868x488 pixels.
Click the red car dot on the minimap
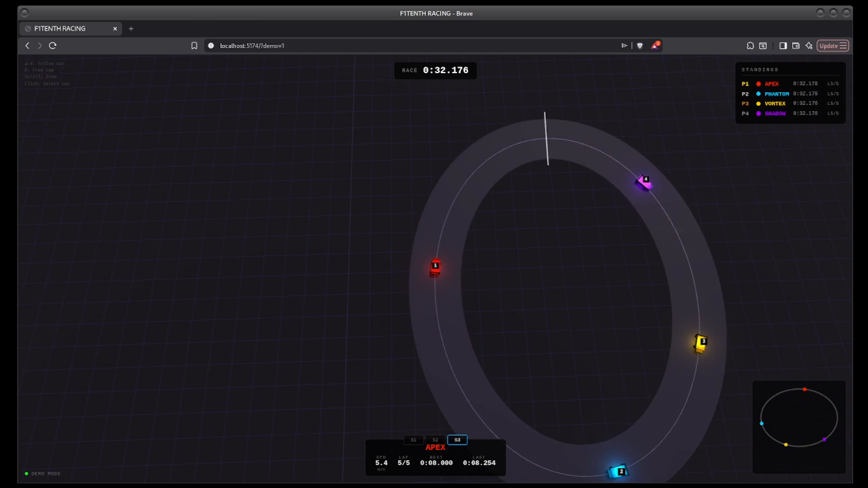point(804,389)
